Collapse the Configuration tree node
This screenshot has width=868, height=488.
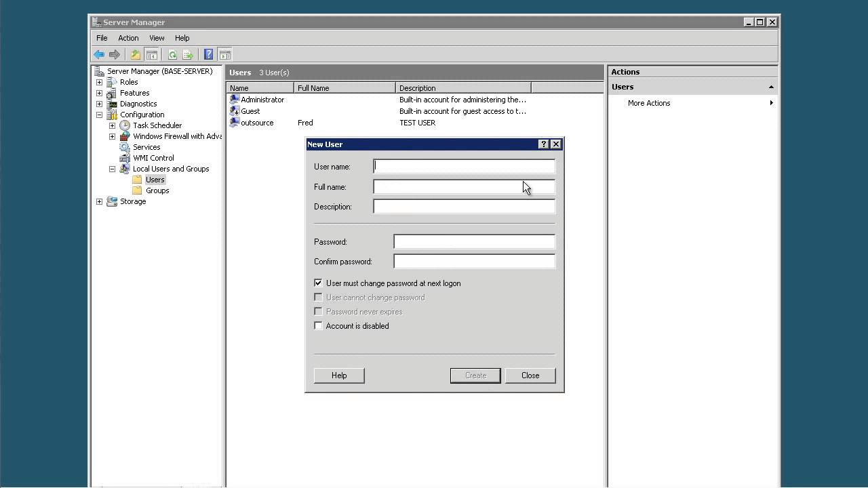(x=99, y=115)
